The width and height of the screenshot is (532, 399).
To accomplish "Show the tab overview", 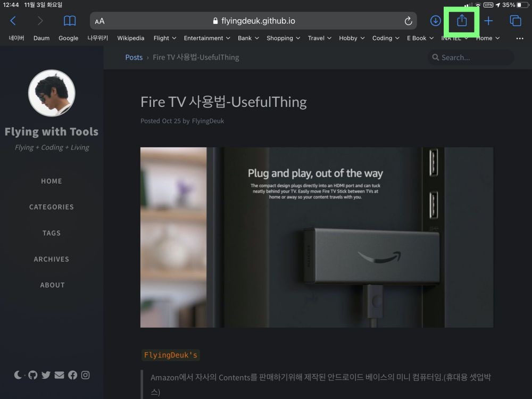I will coord(515,21).
